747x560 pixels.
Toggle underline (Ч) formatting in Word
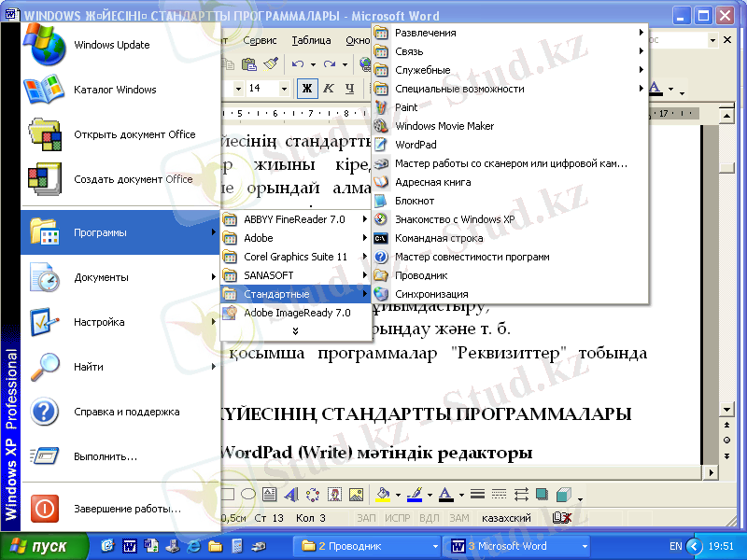point(349,89)
